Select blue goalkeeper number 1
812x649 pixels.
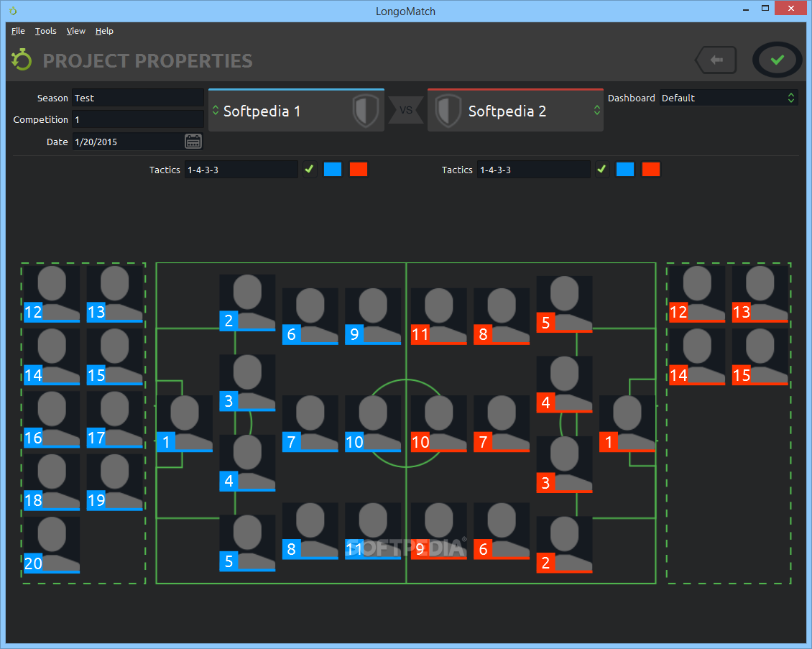tap(185, 424)
